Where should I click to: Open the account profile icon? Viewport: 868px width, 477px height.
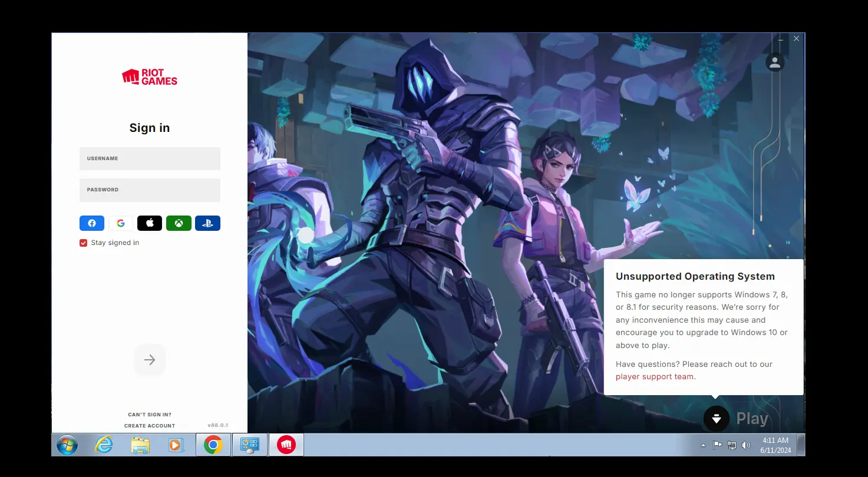(x=775, y=62)
